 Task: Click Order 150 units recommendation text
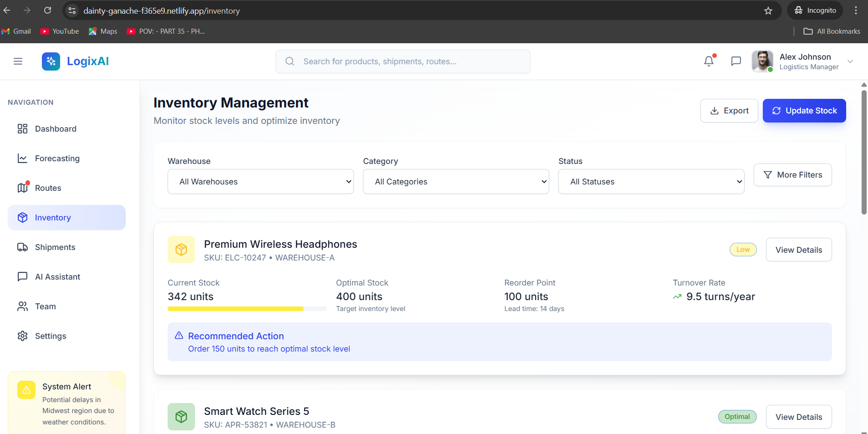269,349
